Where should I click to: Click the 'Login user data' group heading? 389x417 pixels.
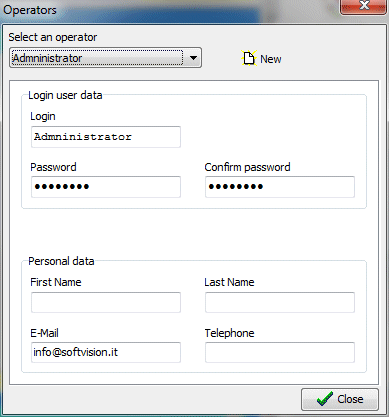tap(65, 95)
